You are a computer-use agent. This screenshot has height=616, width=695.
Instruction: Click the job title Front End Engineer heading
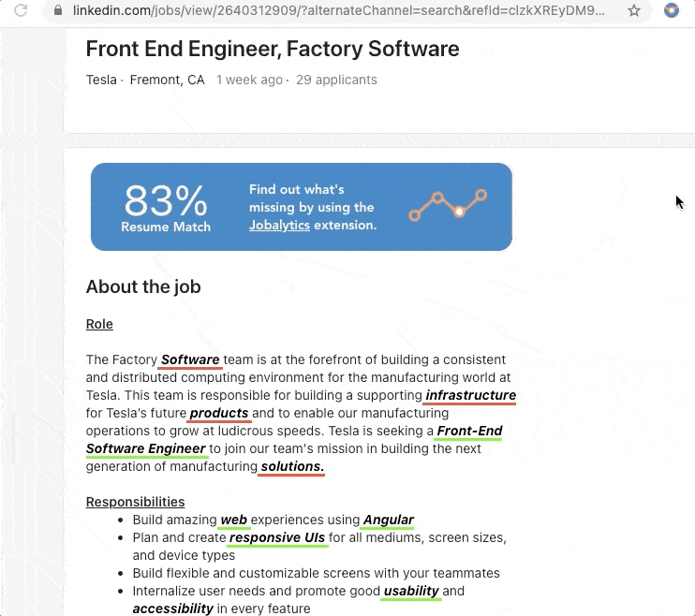point(273,49)
